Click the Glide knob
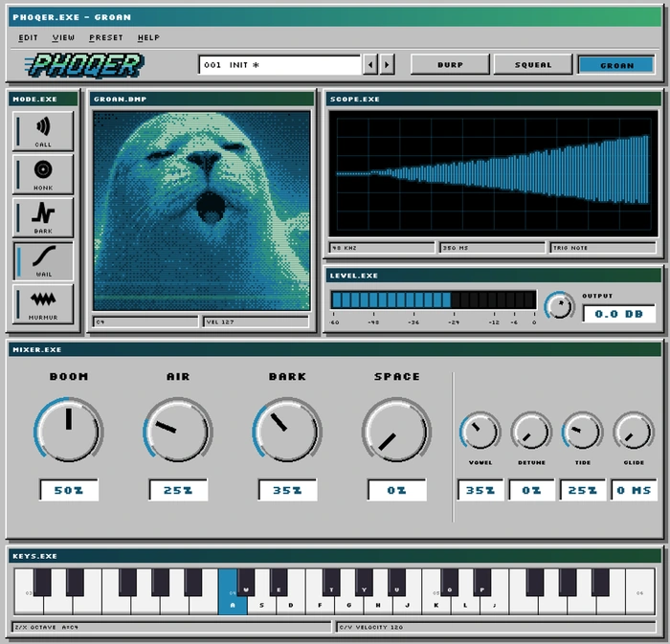The image size is (670, 644). [634, 431]
